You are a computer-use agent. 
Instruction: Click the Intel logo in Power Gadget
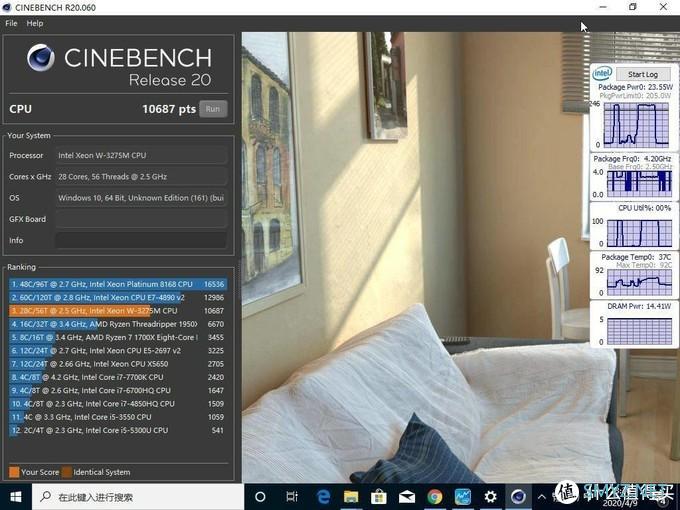602,73
